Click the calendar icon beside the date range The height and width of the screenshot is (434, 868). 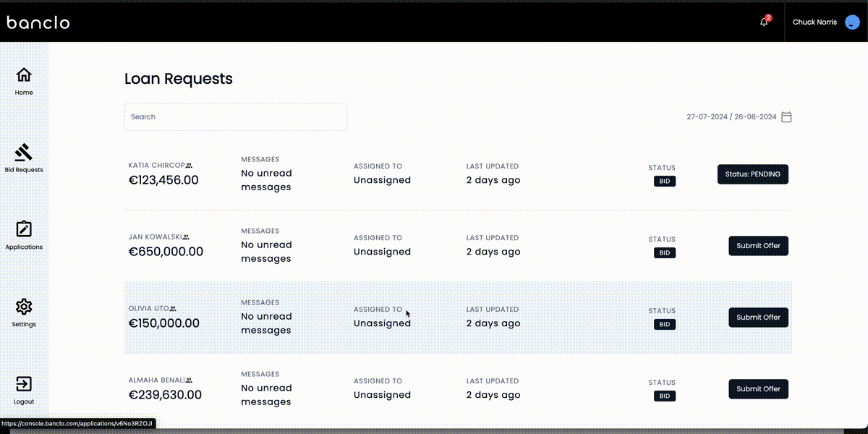(x=786, y=116)
